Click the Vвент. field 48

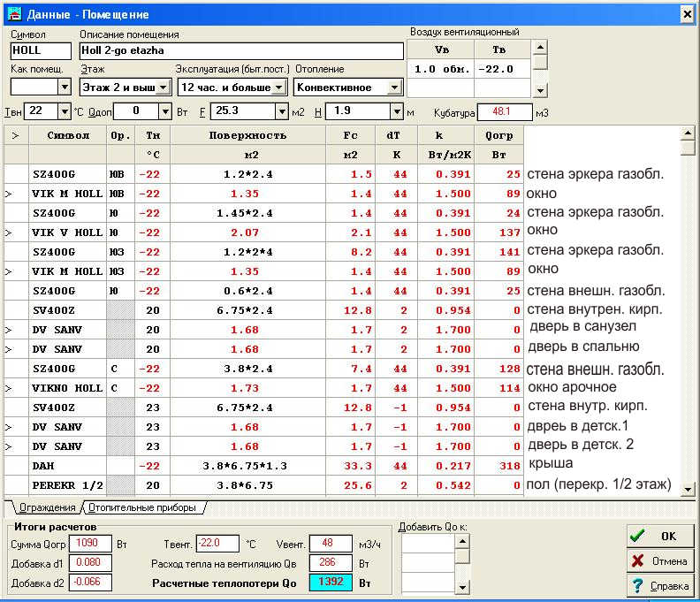click(x=331, y=544)
